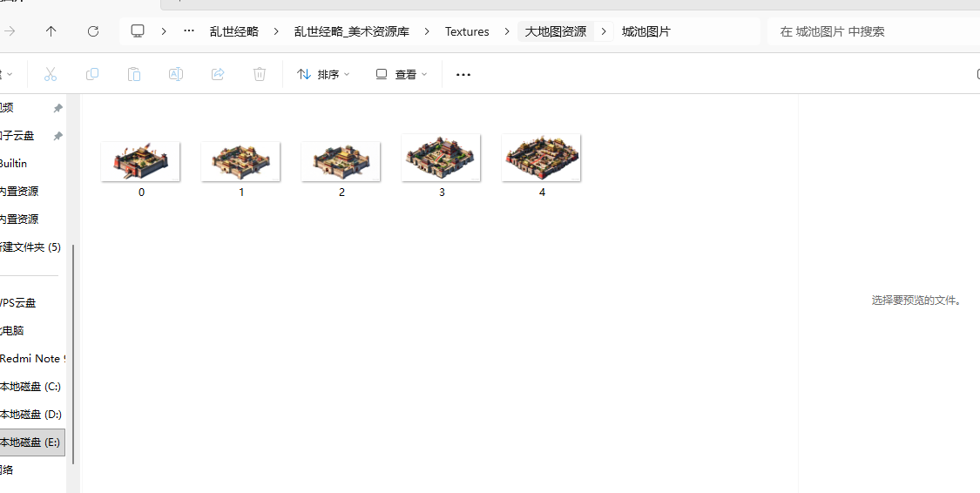Click the file name label 0
Viewport: 980px width, 493px height.
point(141,192)
